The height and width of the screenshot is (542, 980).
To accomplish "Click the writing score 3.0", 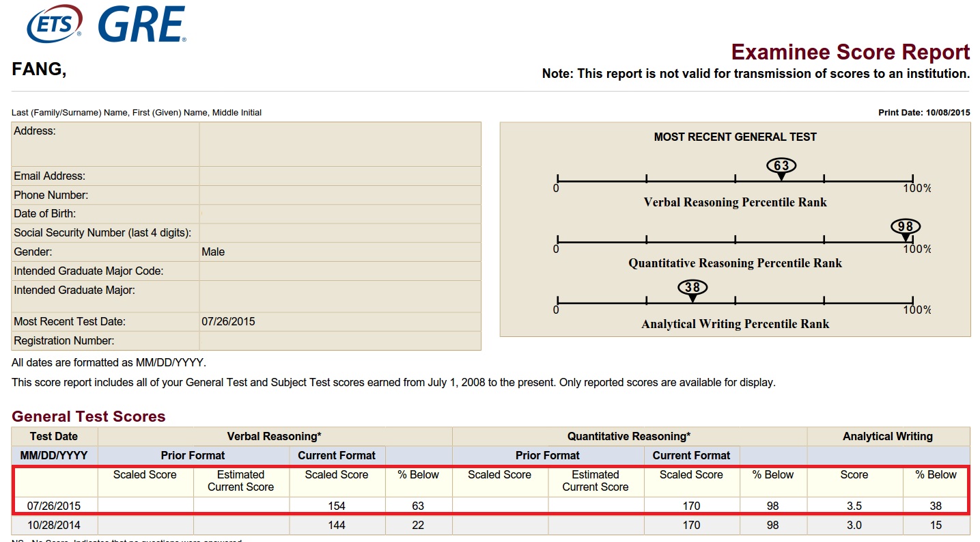I will 854,525.
